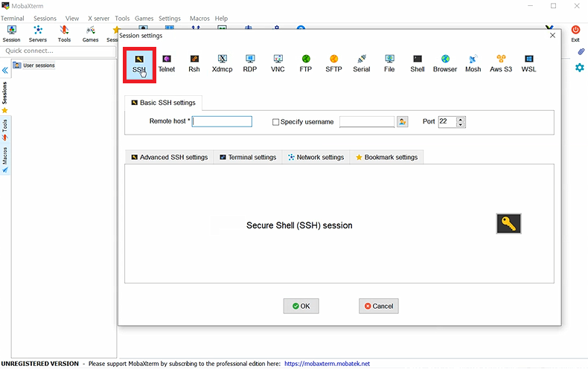Click the paperclip attach icon
Viewport: 588px width, 369px height.
pos(581,51)
